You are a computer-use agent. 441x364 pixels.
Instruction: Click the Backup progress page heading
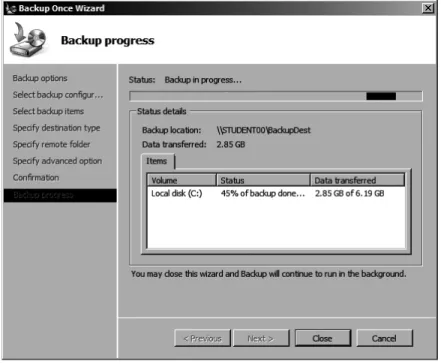tap(108, 40)
